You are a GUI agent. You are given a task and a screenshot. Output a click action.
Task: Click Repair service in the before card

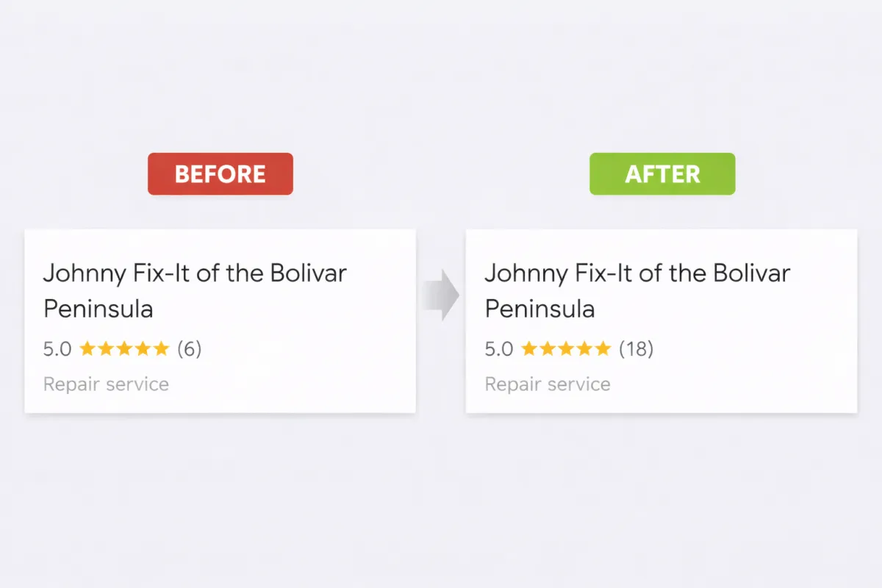[x=106, y=384]
